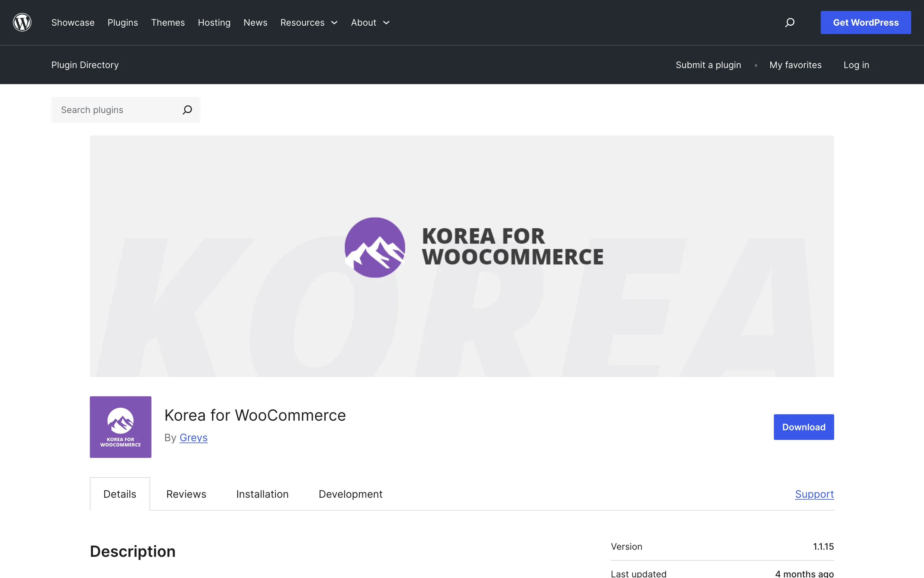Click the Greys author link
The height and width of the screenshot is (578, 924).
[193, 437]
